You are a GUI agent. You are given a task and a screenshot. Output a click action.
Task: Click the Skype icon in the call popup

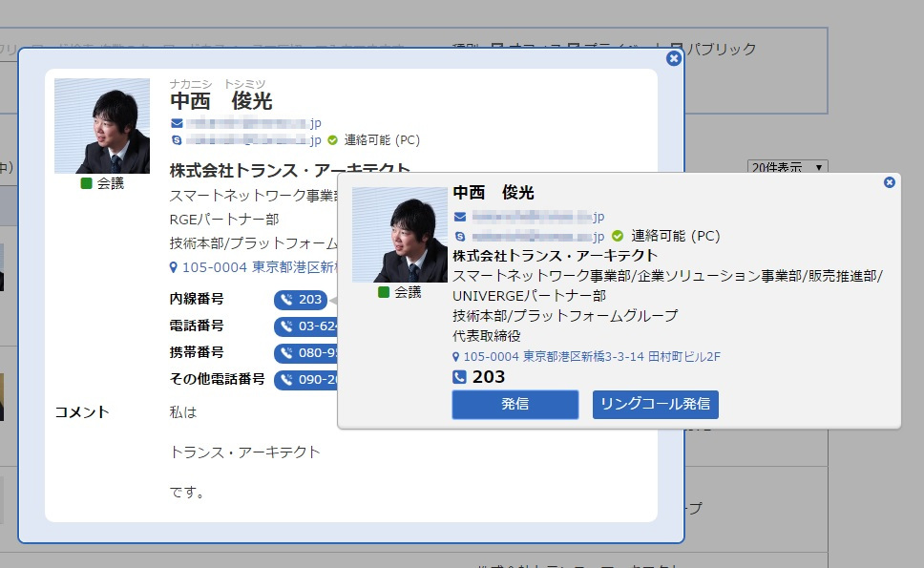click(x=460, y=237)
